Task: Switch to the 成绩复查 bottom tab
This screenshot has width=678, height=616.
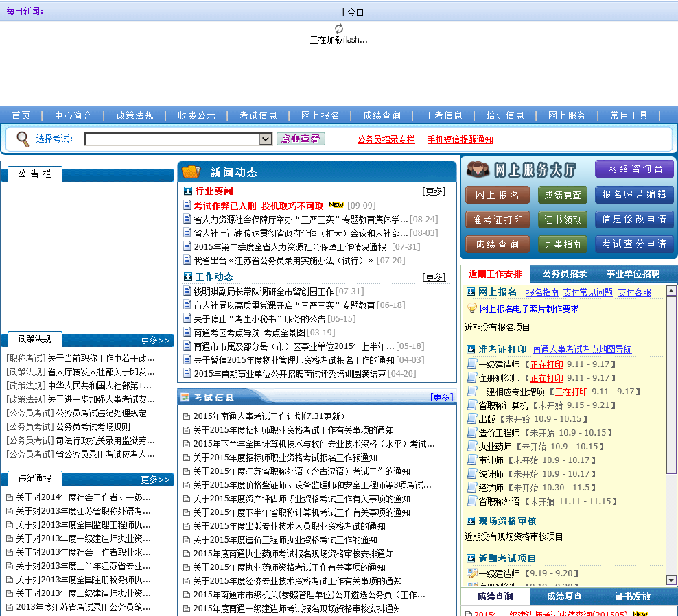Action: (564, 597)
